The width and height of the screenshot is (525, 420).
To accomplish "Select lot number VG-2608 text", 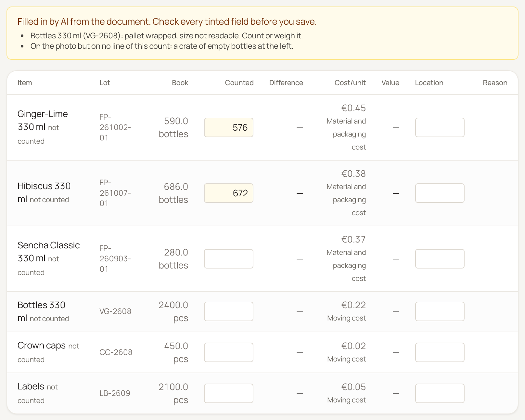I will click(115, 311).
